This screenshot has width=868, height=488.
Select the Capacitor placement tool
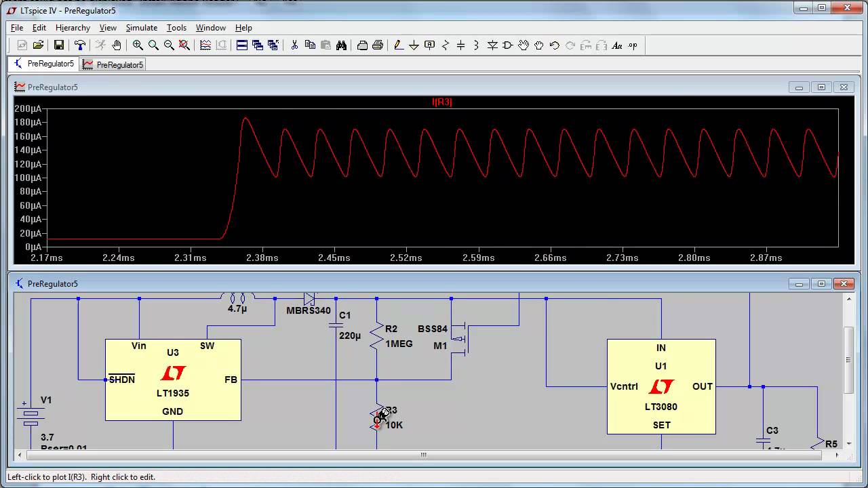coord(461,45)
